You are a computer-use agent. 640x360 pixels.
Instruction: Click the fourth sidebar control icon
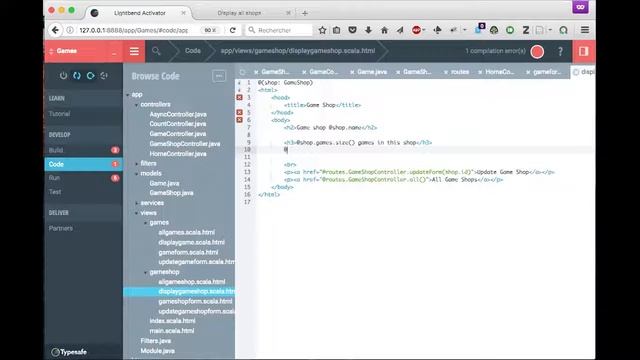[x=104, y=76]
